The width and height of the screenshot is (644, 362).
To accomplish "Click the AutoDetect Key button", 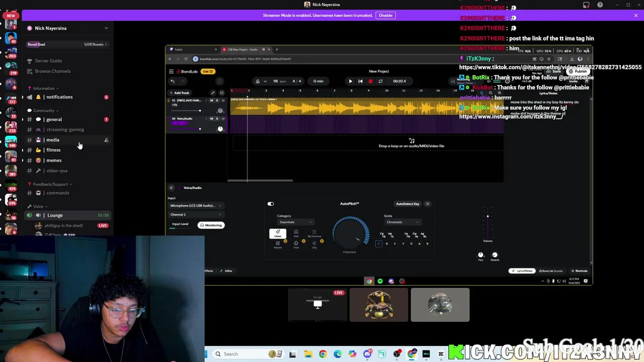I will tap(408, 204).
